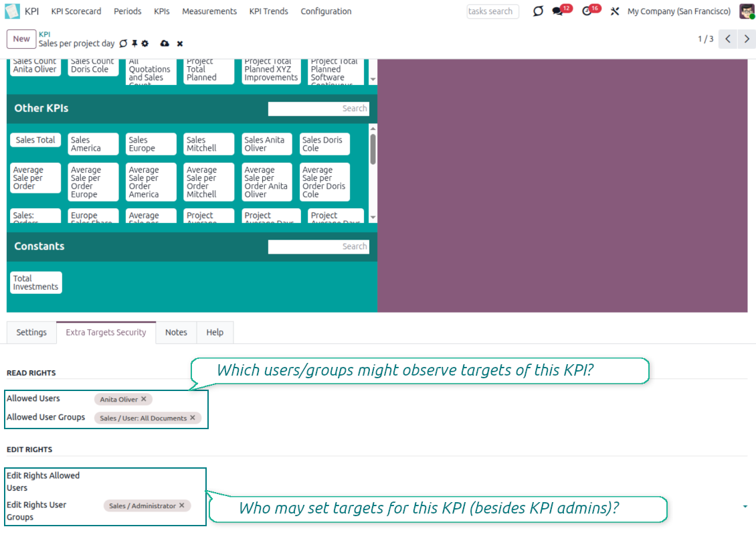Click the New button

click(21, 39)
